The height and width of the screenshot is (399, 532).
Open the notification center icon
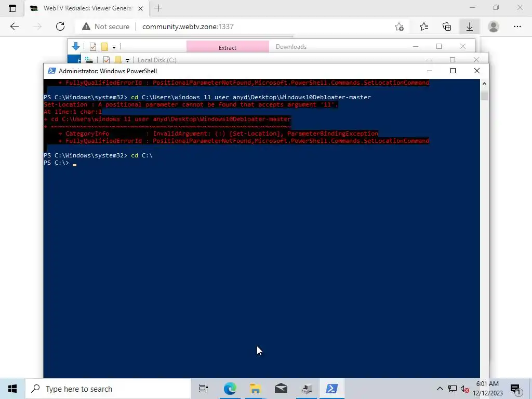click(x=515, y=389)
